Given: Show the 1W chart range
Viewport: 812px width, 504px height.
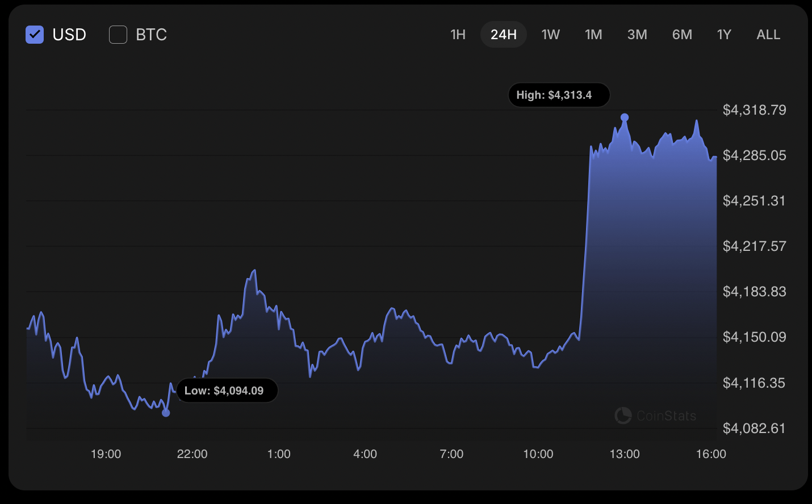Looking at the screenshot, I should (550, 35).
